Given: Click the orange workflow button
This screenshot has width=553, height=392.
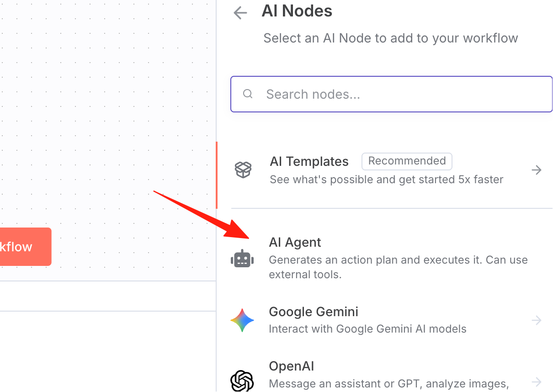Looking at the screenshot, I should (26, 247).
